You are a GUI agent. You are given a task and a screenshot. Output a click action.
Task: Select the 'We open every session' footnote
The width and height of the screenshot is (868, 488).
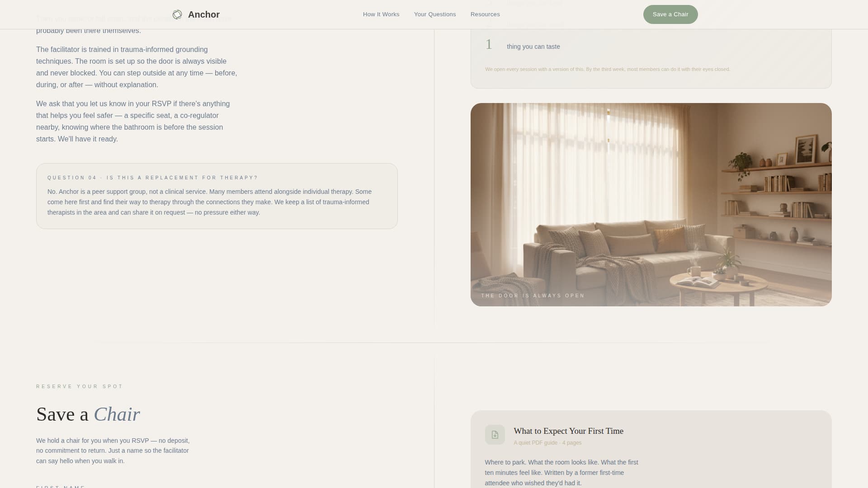608,69
